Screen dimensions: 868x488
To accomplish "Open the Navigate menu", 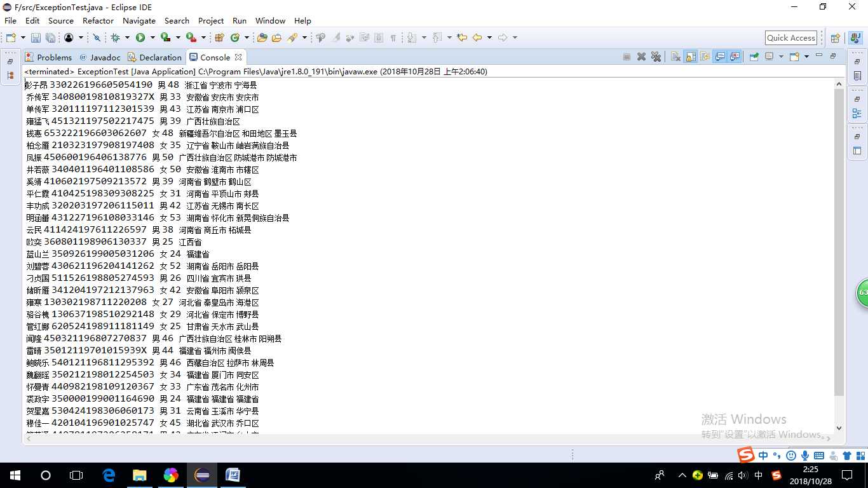I will (x=139, y=20).
